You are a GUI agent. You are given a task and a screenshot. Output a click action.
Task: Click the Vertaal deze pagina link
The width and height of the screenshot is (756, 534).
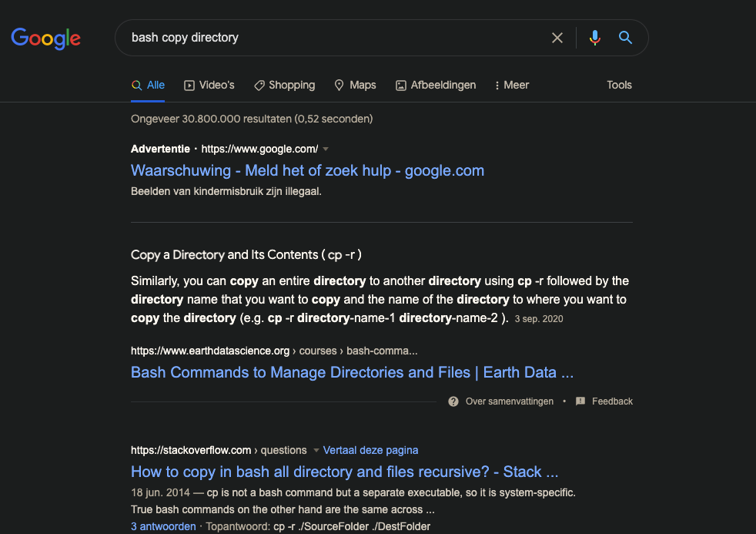click(370, 450)
